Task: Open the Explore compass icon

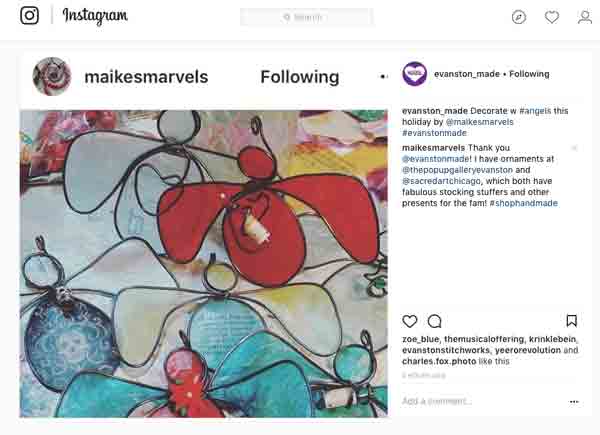Action: [x=519, y=17]
